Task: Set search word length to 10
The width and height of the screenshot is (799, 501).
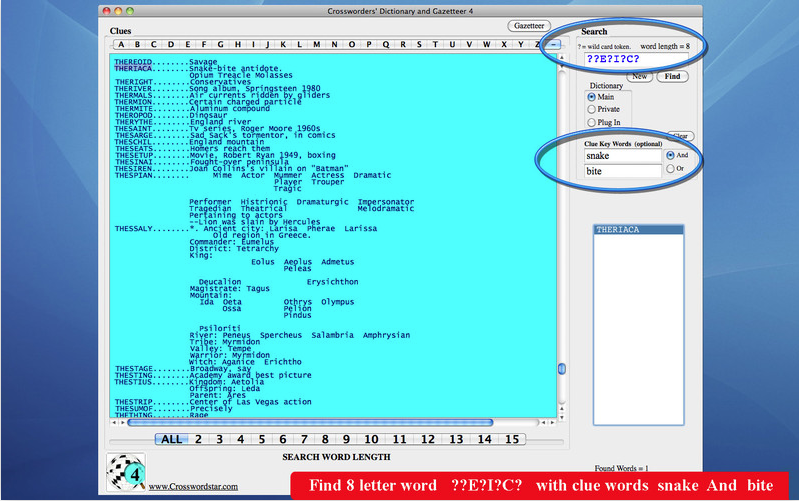Action: [x=371, y=439]
